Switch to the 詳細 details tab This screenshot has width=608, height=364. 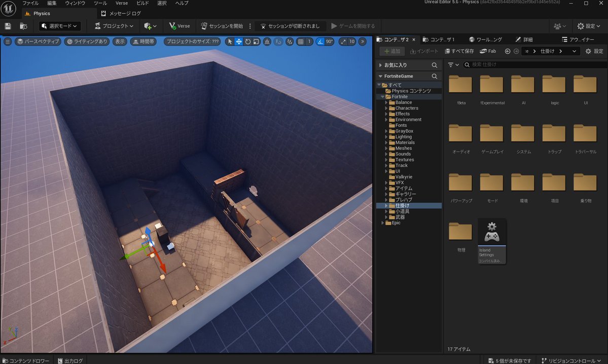524,40
